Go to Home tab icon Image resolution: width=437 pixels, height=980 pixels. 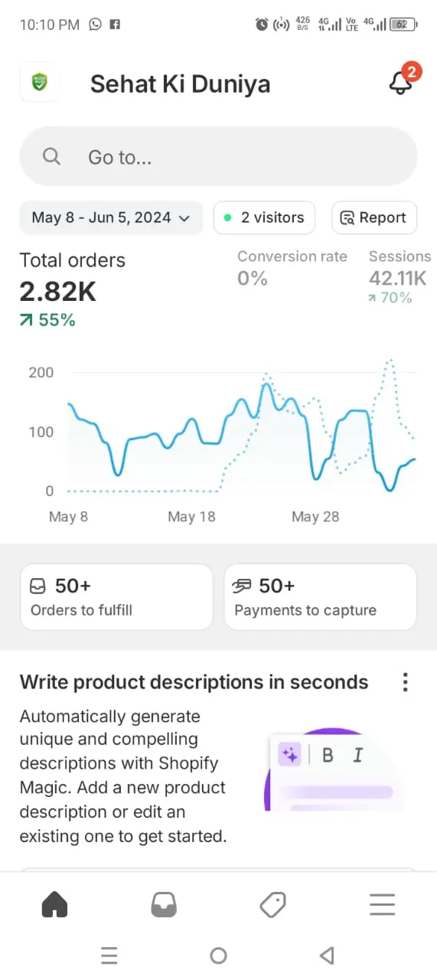click(x=54, y=905)
